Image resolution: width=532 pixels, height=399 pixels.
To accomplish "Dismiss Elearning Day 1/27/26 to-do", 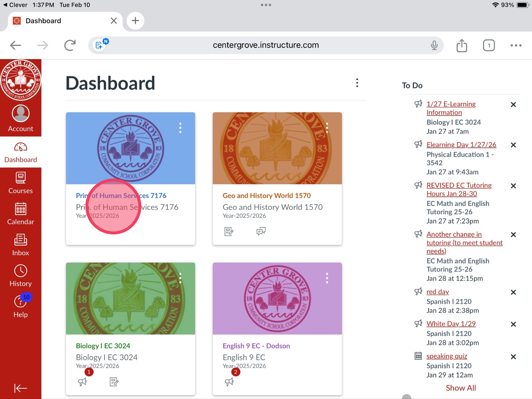I will pos(513,145).
